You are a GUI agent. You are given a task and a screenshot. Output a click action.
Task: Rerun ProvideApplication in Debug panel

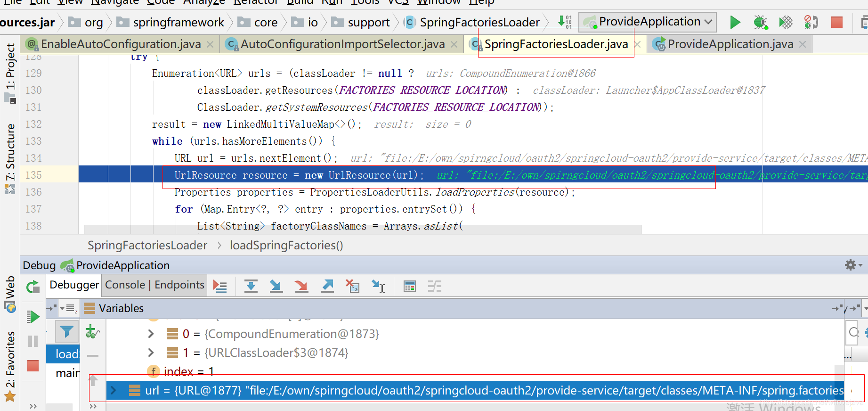(x=33, y=287)
